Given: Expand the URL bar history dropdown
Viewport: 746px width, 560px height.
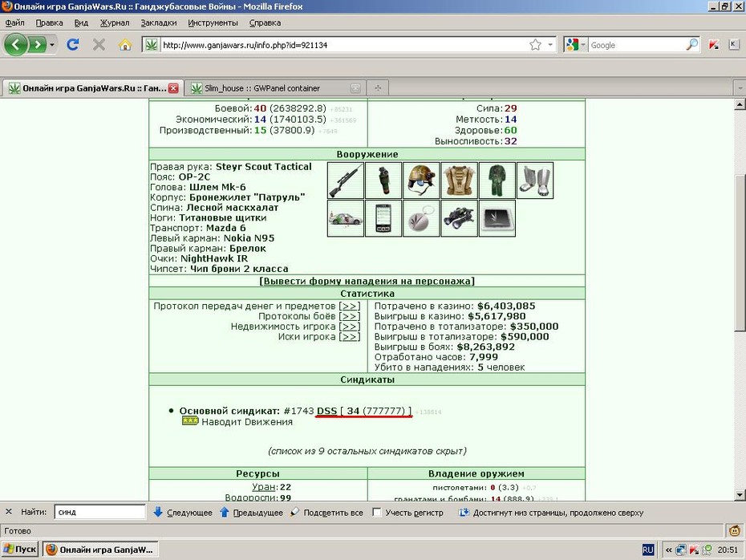Looking at the screenshot, I should pyautogui.click(x=550, y=45).
